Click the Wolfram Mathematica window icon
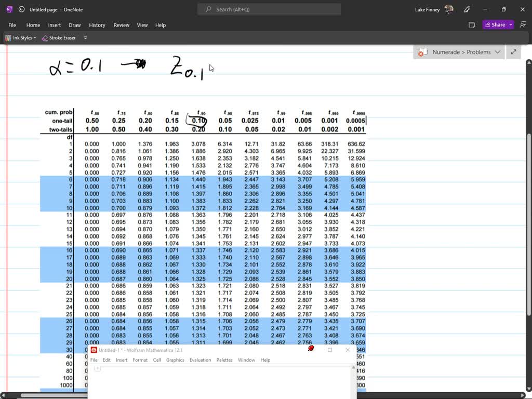The width and height of the screenshot is (532, 399). pos(94,350)
